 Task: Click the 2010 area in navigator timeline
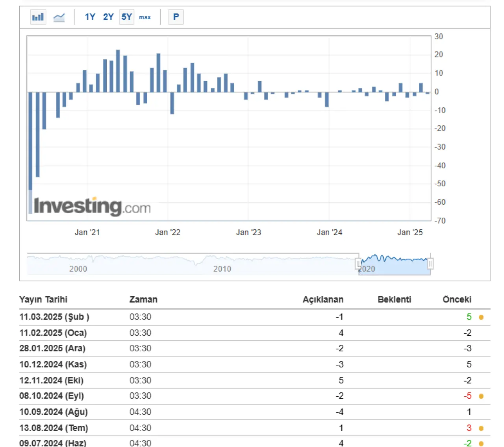(x=222, y=269)
